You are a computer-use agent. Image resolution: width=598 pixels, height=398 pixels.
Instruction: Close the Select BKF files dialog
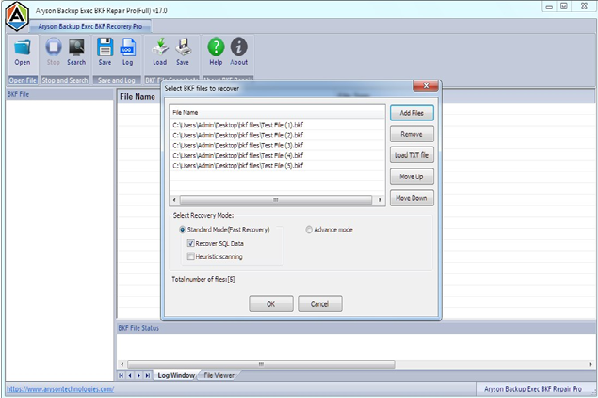coord(427,86)
